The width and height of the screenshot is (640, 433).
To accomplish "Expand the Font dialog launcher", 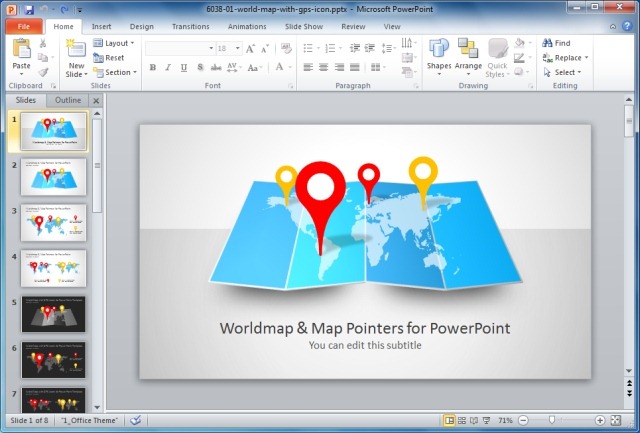I will tap(291, 86).
